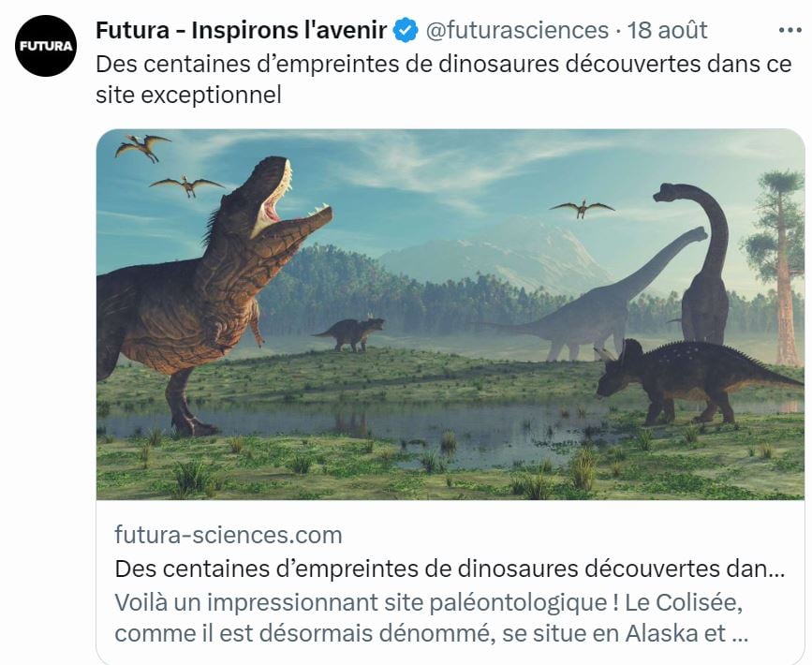Open the Futura - Inspirons l'avenir profile name

(241, 31)
